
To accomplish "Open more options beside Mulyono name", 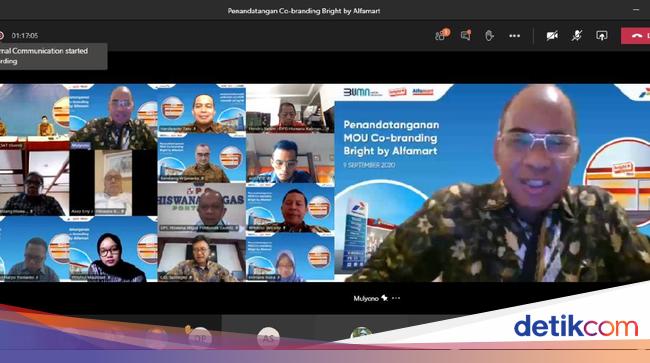I will coord(396,298).
